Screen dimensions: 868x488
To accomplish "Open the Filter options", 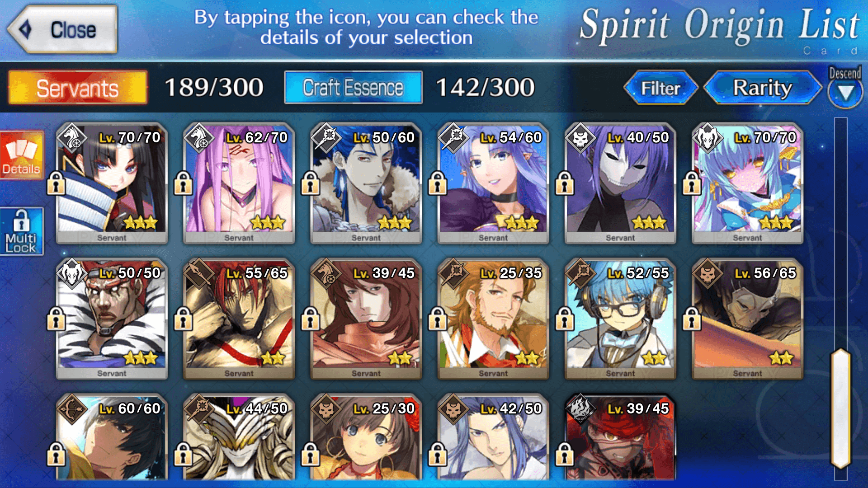I will (x=660, y=88).
